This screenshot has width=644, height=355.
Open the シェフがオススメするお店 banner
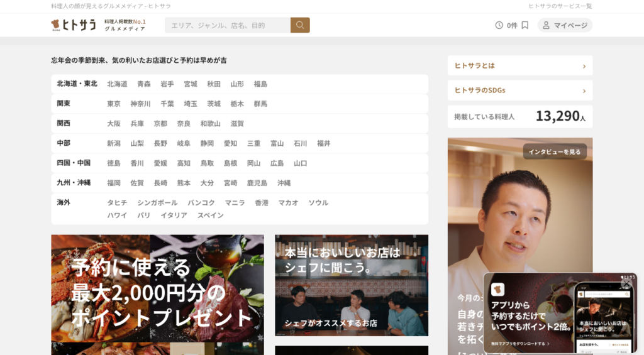point(352,286)
